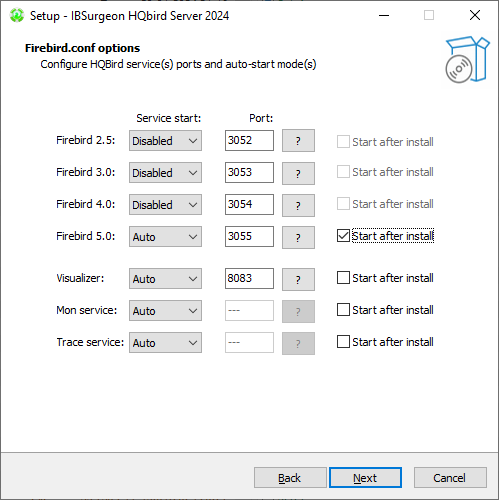Open Trace service start mode dropdown
The width and height of the screenshot is (499, 500).
pyautogui.click(x=165, y=343)
